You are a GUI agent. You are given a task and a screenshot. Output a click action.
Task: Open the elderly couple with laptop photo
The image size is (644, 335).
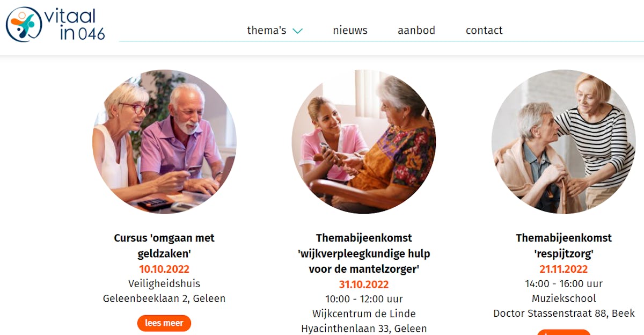click(x=164, y=142)
